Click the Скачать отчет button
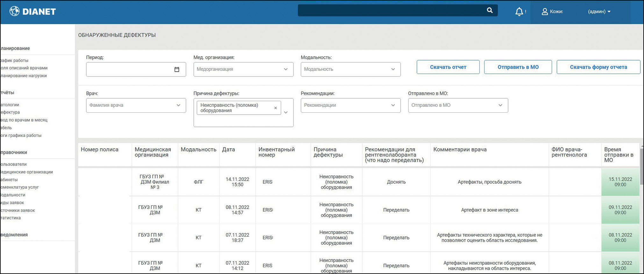Viewport: 644px width, 274px height. point(448,67)
